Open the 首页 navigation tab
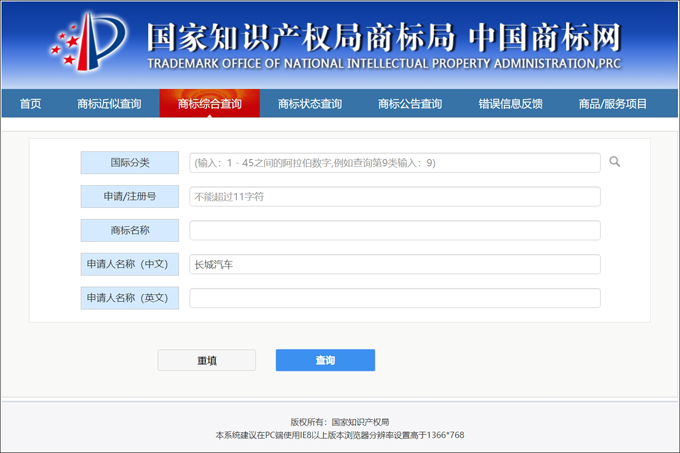This screenshot has width=680, height=453. pos(30,104)
